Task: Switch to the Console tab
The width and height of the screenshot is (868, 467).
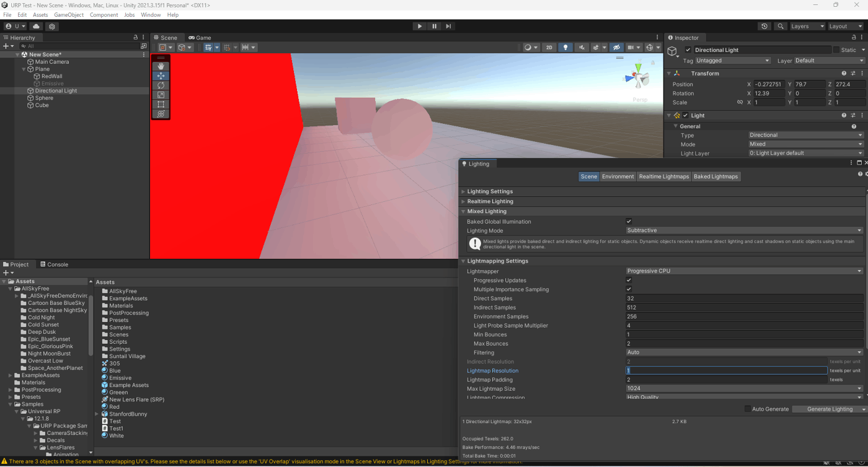Action: pyautogui.click(x=54, y=264)
